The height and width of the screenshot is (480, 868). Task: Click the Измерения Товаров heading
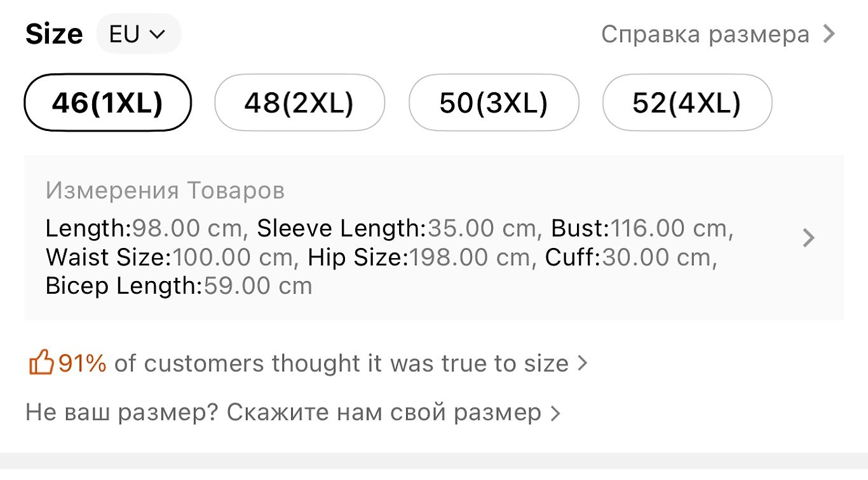click(x=165, y=190)
